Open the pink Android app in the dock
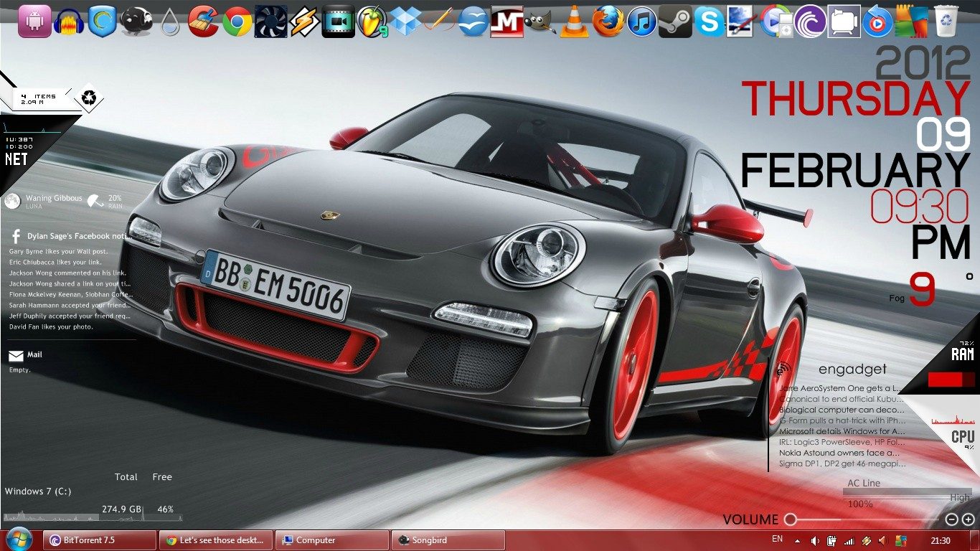The image size is (980, 551). [34, 22]
